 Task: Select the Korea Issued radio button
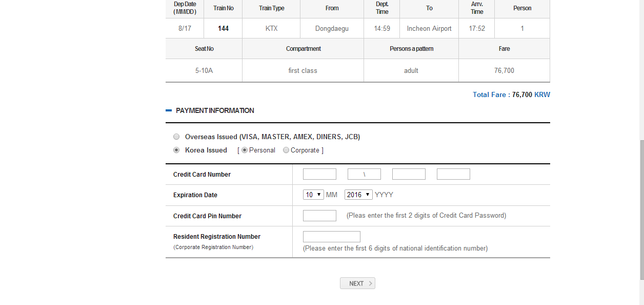[176, 150]
